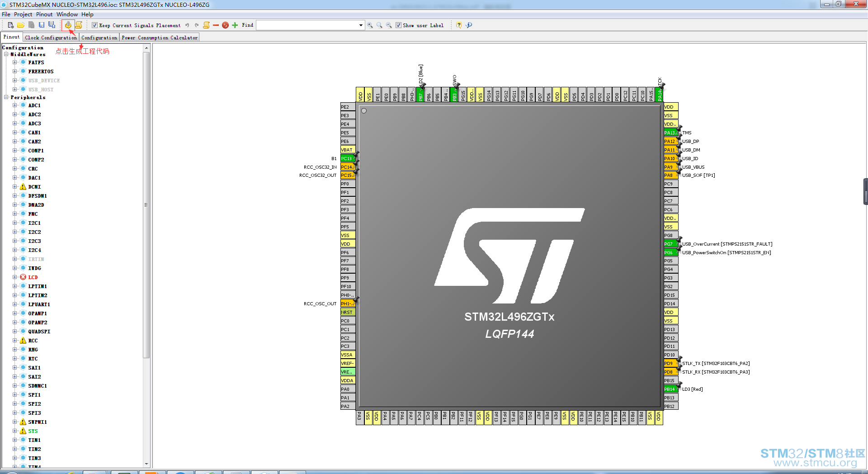Expand the I2C1 peripheral node
This screenshot has width=868, height=474.
(x=14, y=223)
